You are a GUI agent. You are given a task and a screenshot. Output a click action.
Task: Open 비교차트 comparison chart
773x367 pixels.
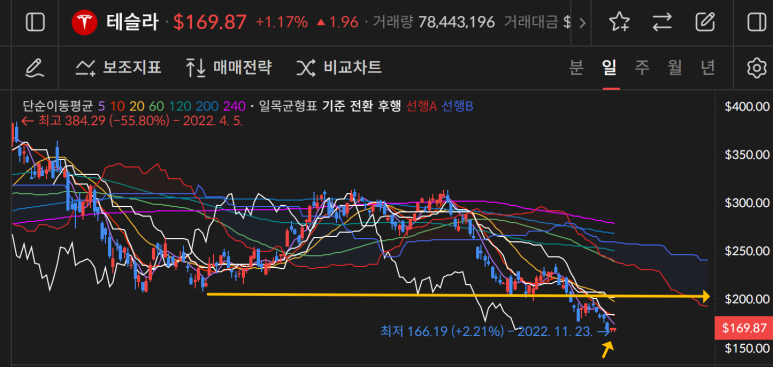[x=339, y=67]
